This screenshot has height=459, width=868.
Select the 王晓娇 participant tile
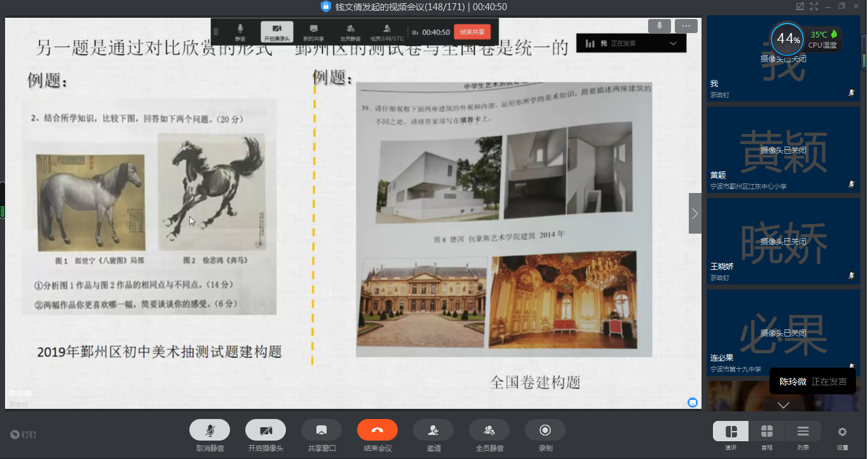(x=783, y=241)
